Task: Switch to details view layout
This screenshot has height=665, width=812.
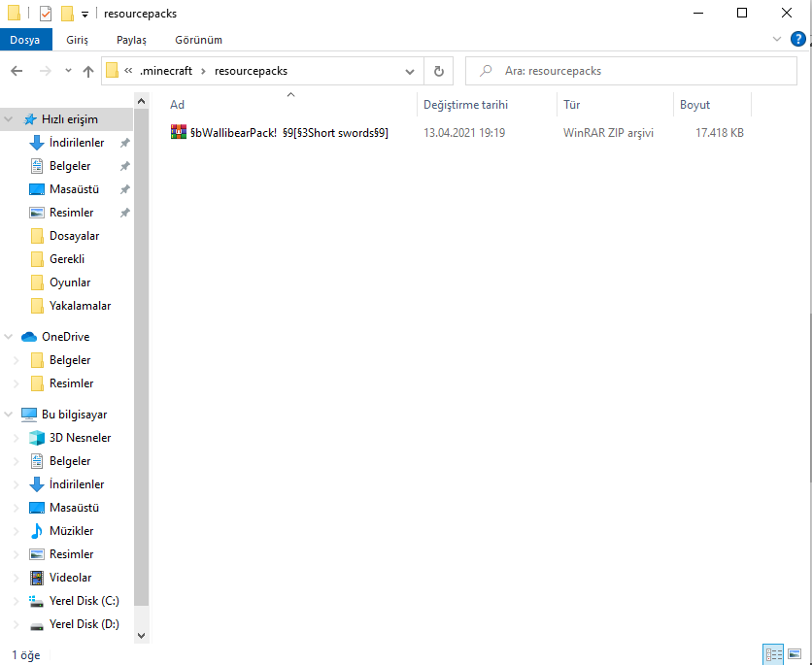Action: tap(774, 654)
